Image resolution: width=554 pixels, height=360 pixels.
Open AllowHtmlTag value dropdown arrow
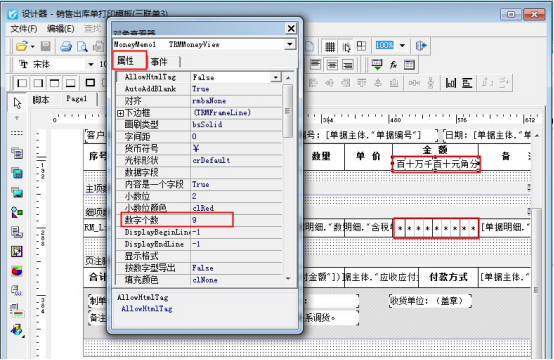(276, 77)
